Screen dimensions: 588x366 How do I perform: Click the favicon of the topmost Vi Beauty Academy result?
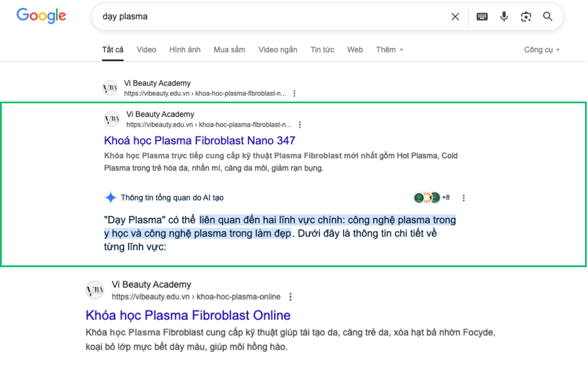coord(110,88)
